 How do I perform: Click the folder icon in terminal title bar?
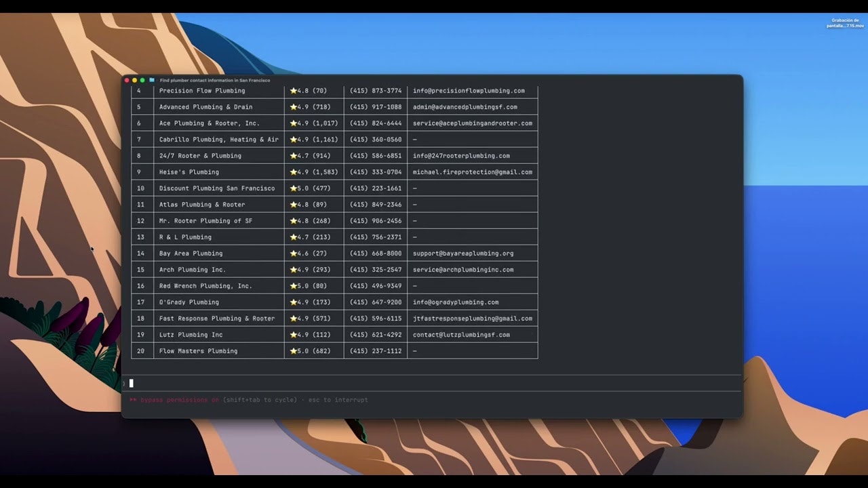[152, 80]
